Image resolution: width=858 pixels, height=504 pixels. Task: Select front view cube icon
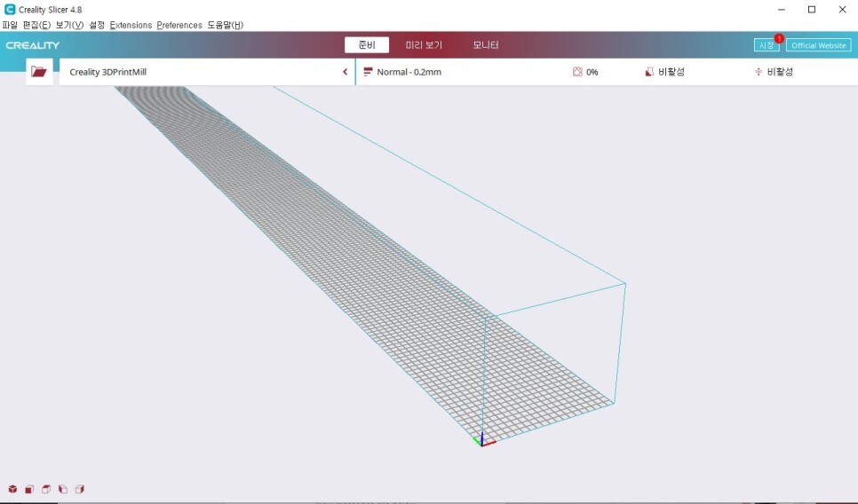(29, 489)
